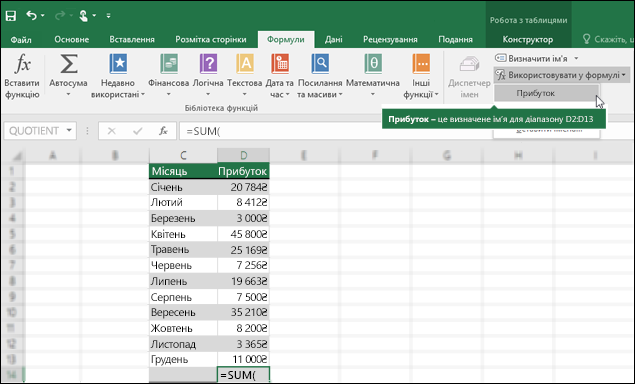Screen dimensions: 635x384
Task: Click the Скажіть lightbulb search box
Action: tap(607, 39)
